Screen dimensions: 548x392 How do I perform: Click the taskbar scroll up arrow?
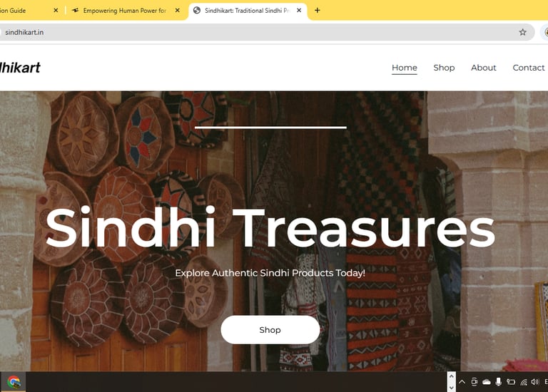click(x=451, y=376)
